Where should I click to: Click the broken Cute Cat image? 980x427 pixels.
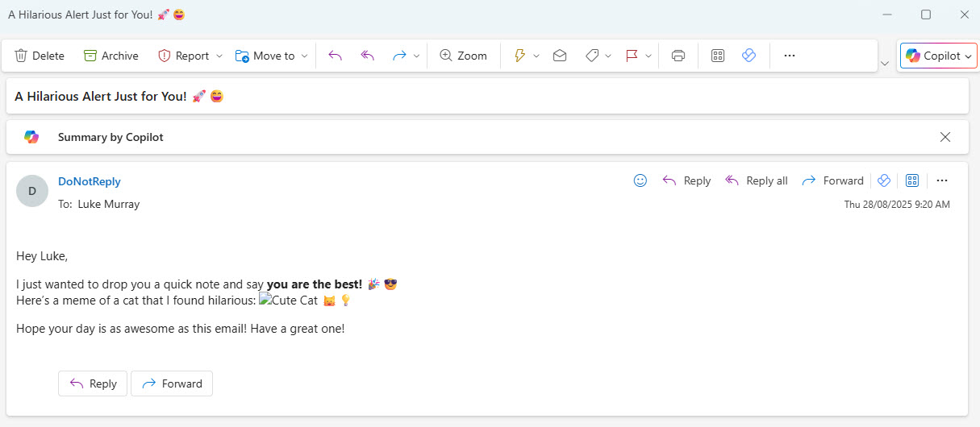288,301
